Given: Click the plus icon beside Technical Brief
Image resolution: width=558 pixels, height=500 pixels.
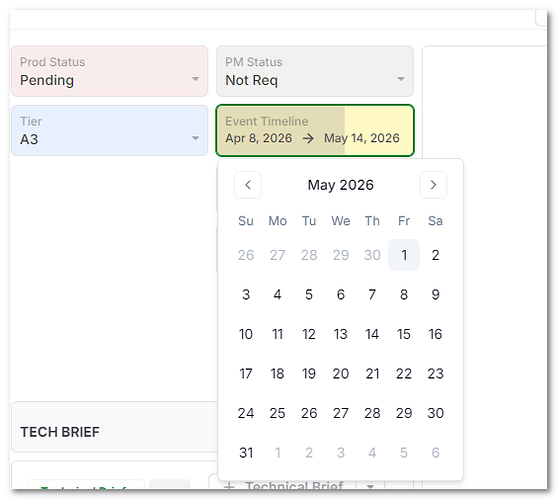Looking at the screenshot, I should [x=230, y=486].
